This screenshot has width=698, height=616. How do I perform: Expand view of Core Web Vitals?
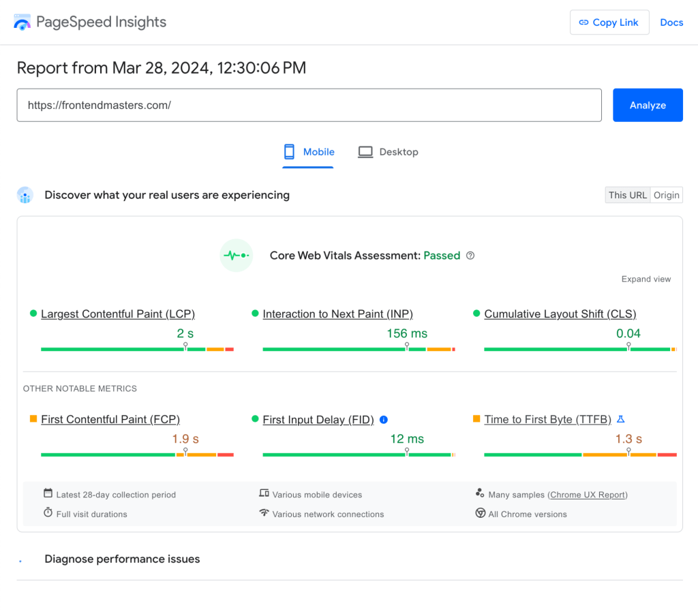[x=646, y=279]
